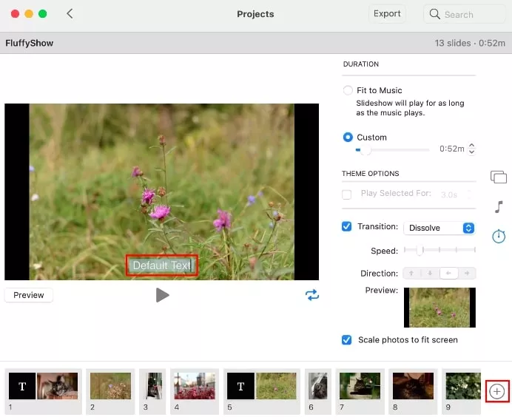Toggle Scale photos to fit screen
512x420 pixels.
(x=346, y=339)
